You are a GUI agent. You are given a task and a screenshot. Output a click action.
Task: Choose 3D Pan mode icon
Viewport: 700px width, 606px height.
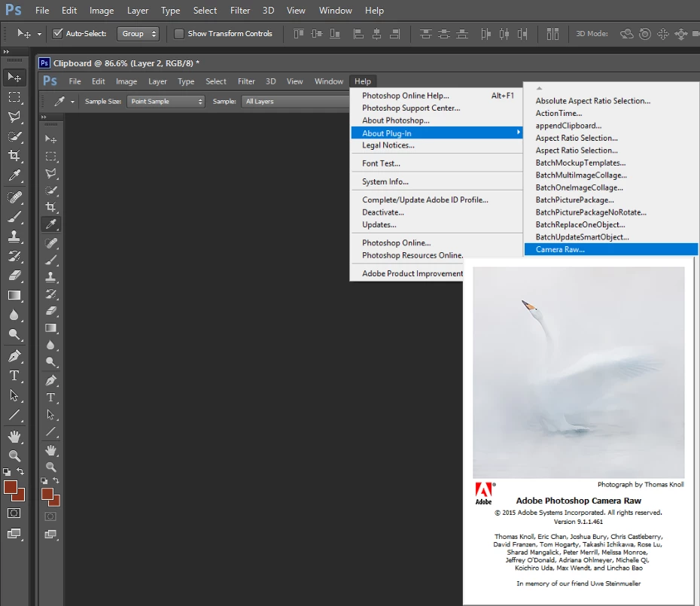click(x=663, y=33)
